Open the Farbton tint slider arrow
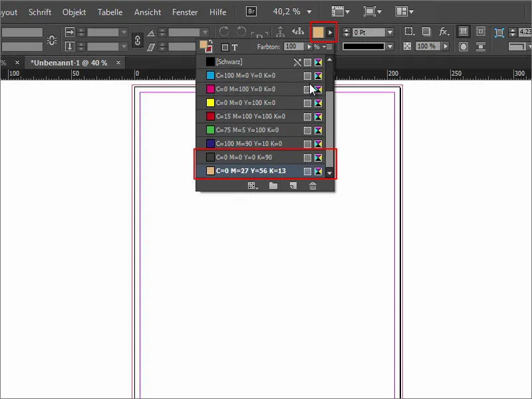532x399 pixels. pos(309,47)
